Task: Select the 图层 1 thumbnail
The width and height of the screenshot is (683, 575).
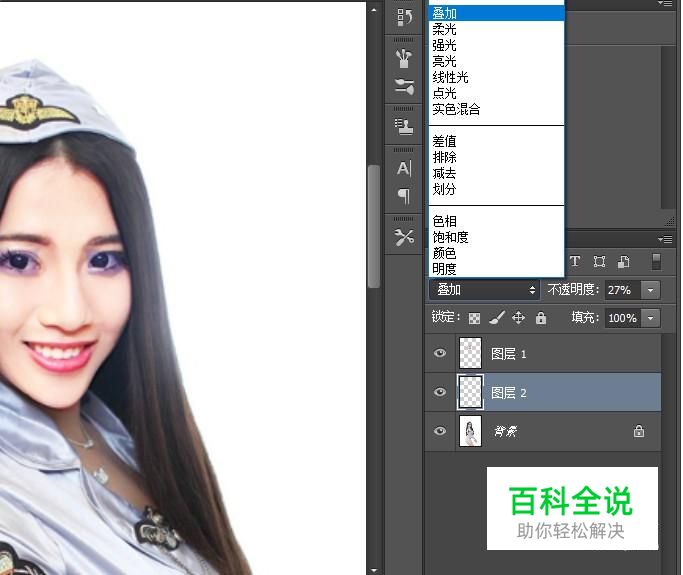Action: (x=470, y=353)
